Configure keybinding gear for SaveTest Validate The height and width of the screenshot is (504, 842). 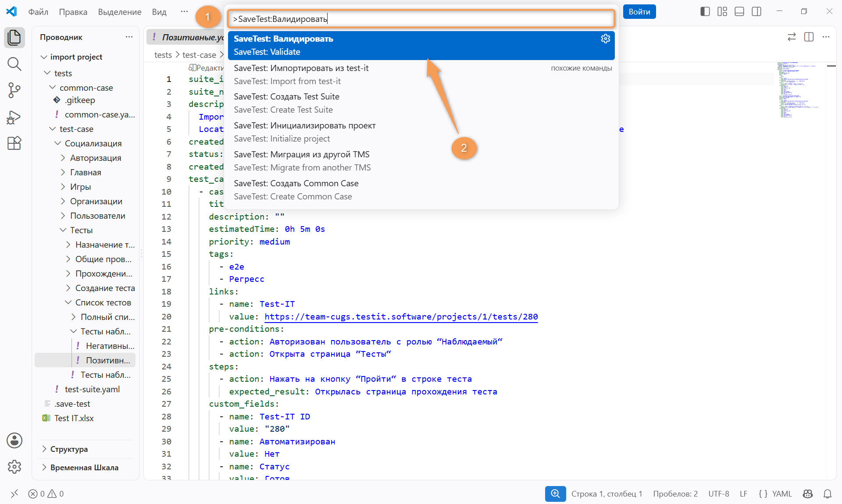tap(606, 39)
